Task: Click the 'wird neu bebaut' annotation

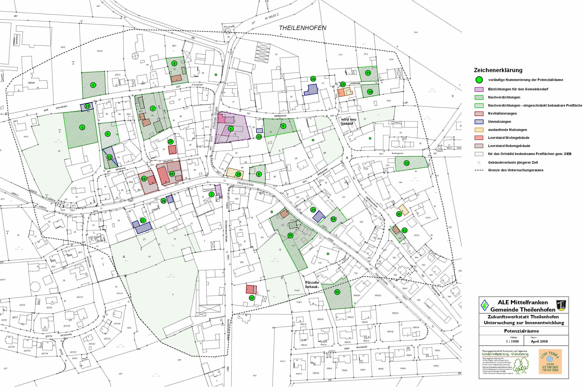Action: coord(349,122)
